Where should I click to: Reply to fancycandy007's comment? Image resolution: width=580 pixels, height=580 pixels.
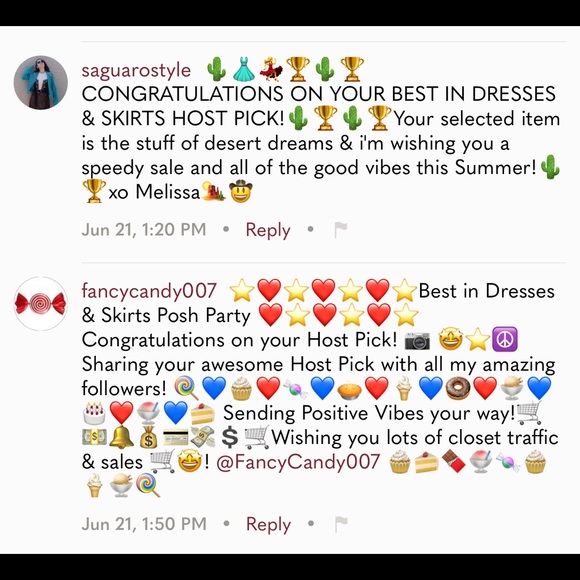click(x=268, y=524)
